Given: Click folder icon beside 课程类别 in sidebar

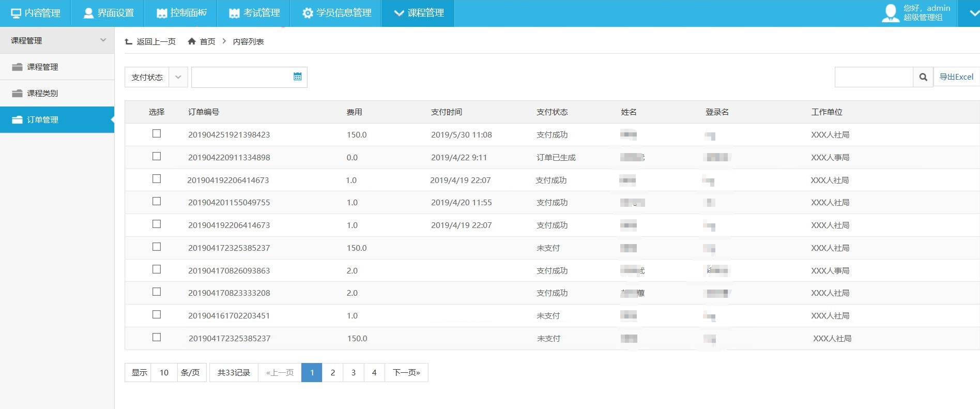Looking at the screenshot, I should click(17, 94).
